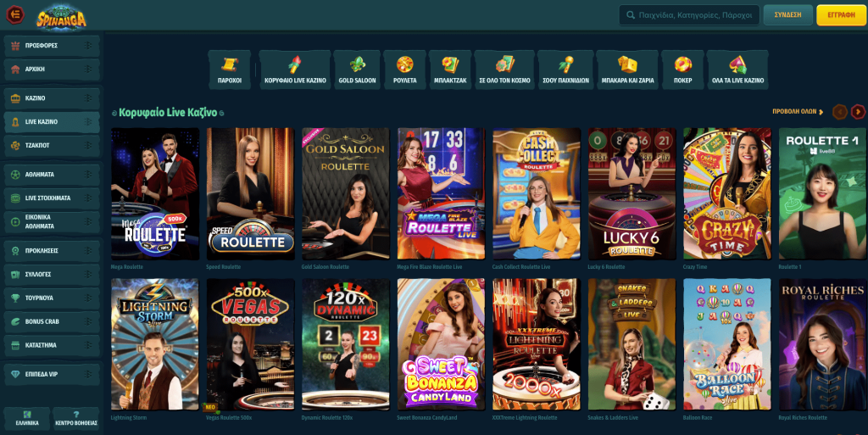Viewport: 868px width, 435px height.
Task: Open ΤΟΥΡΝΟΥΑ trophy icon
Action: point(15,298)
